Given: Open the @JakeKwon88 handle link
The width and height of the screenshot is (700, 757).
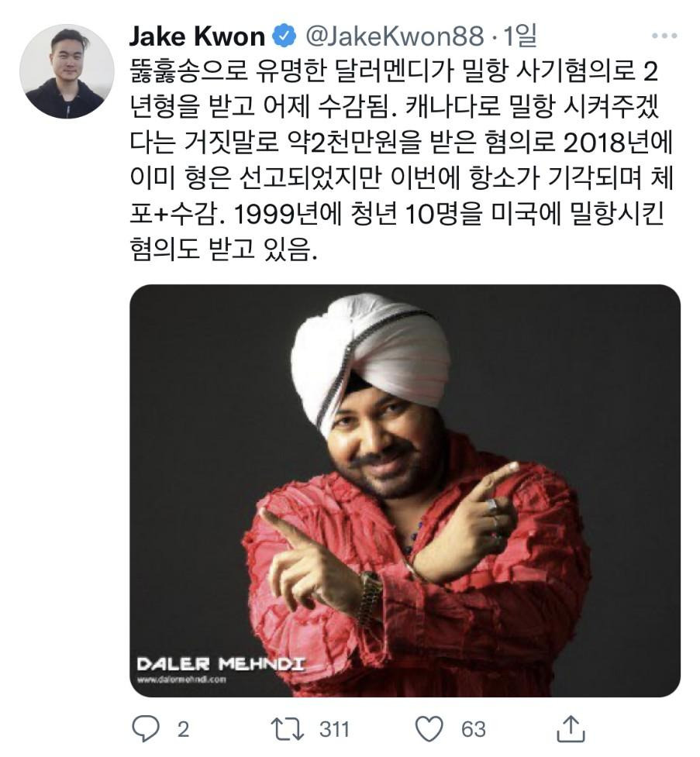Looking at the screenshot, I should [x=395, y=36].
